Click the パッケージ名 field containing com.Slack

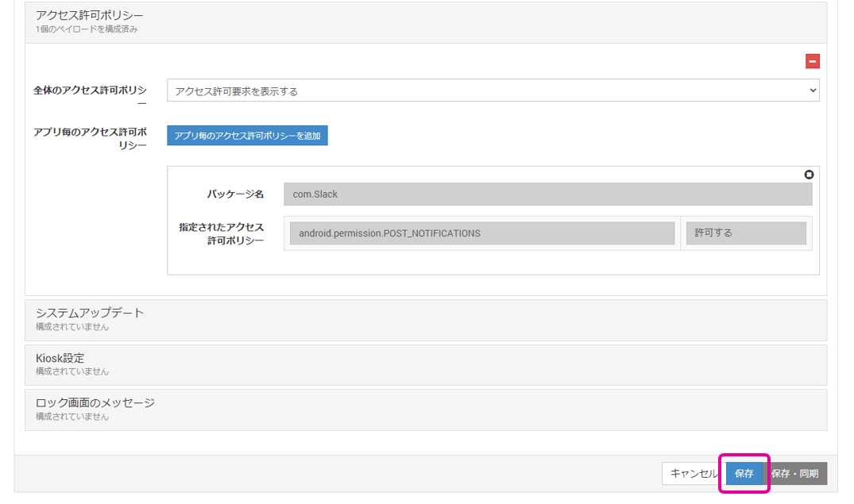coord(547,194)
